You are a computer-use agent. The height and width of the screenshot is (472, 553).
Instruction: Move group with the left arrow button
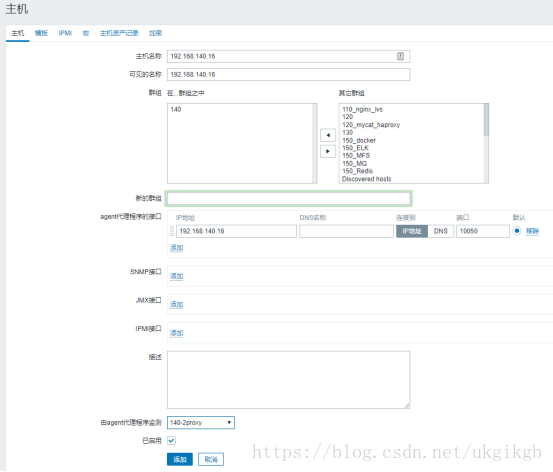(x=328, y=135)
